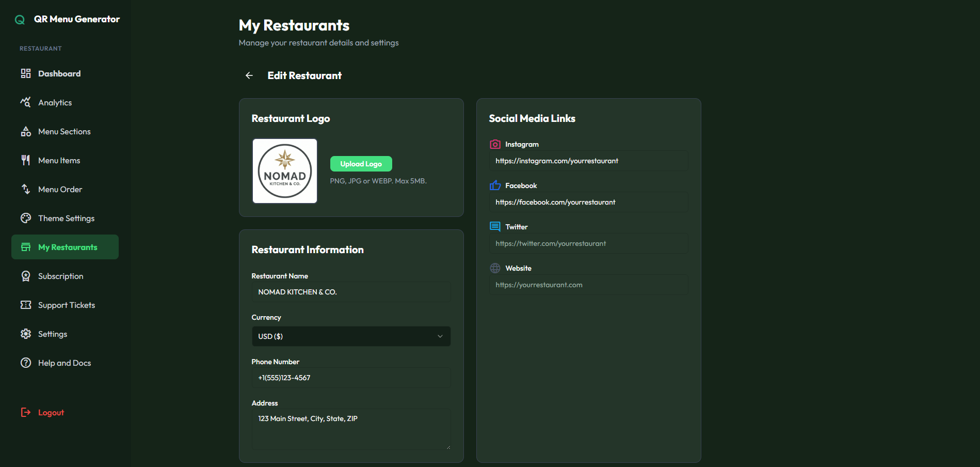Open Support Tickets via ticket icon

(x=25, y=305)
